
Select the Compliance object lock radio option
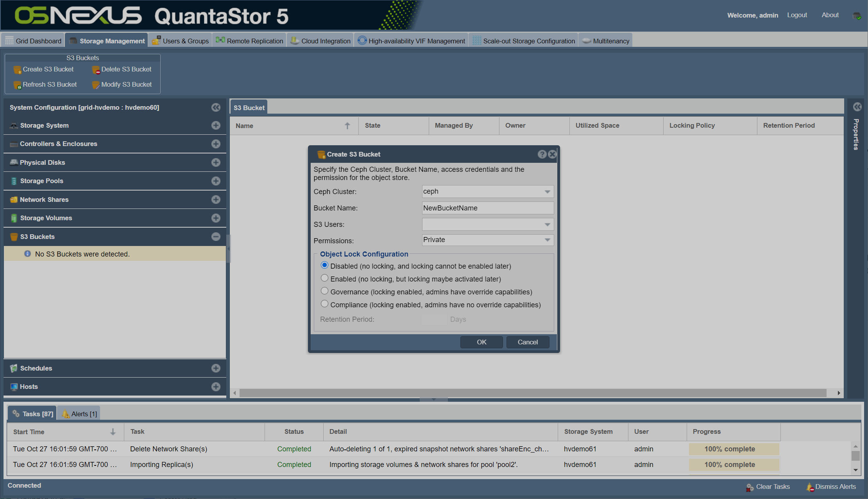pos(324,304)
